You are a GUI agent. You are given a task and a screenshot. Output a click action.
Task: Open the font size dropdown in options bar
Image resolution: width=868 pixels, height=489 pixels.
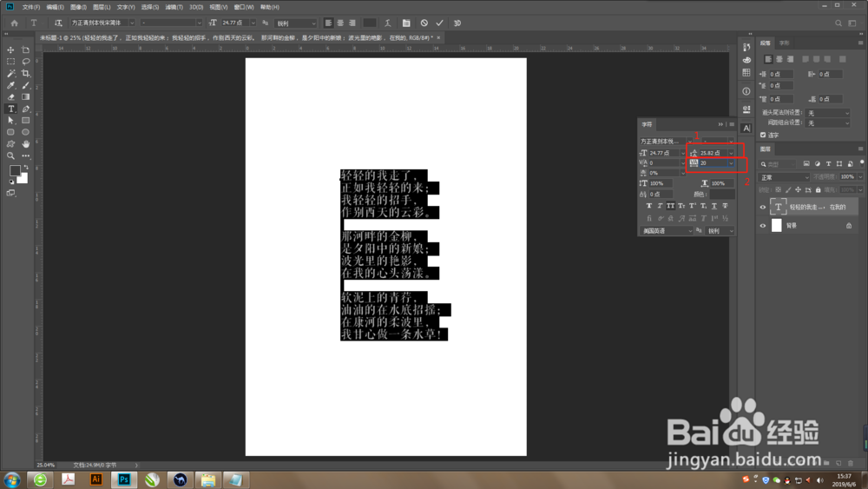click(x=253, y=23)
